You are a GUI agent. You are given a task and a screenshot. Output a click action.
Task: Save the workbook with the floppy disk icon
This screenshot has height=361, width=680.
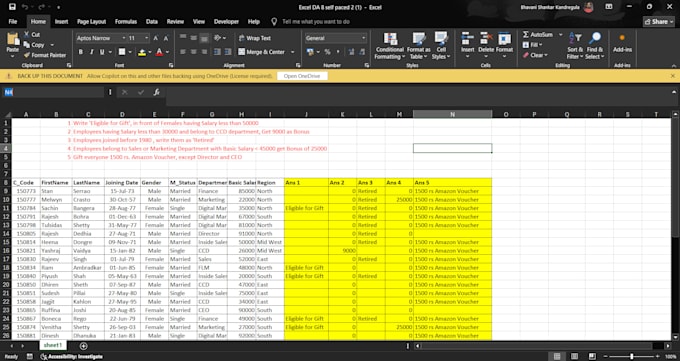pos(12,7)
